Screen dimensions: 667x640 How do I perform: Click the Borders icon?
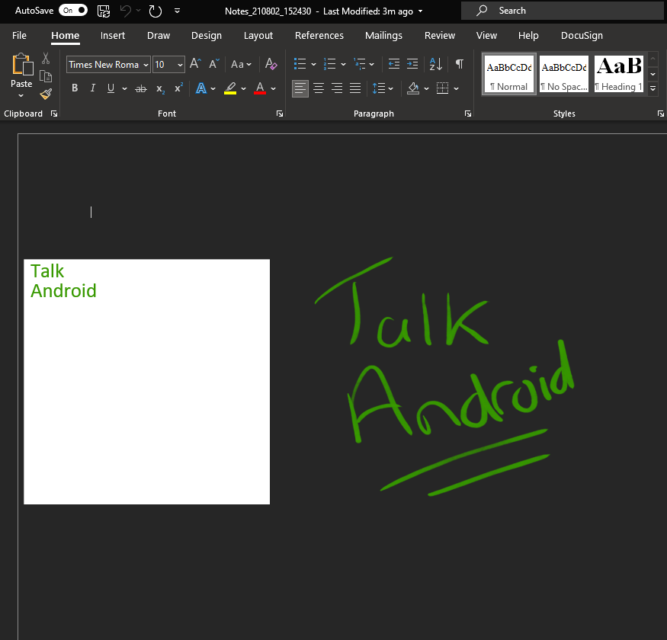tap(442, 88)
